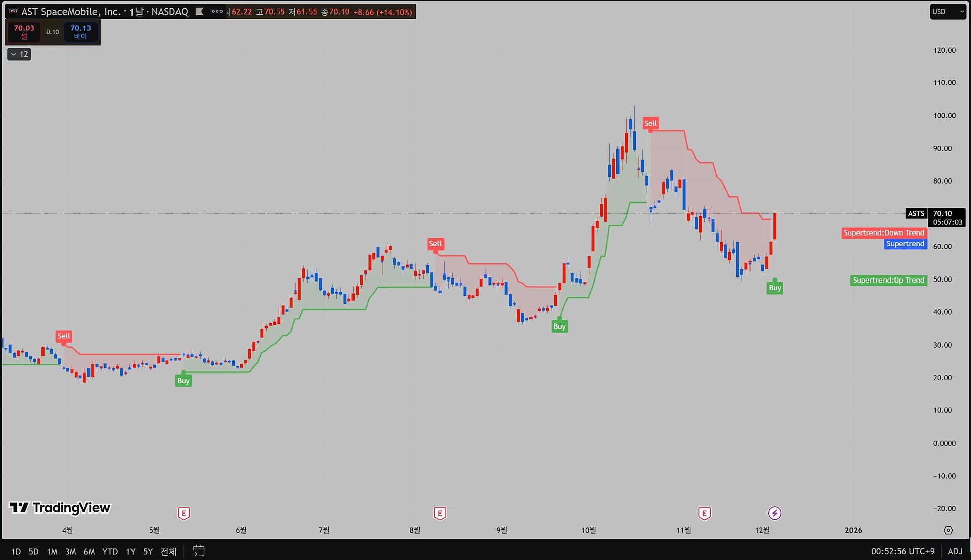Open the USD currency dropdown
Viewport: 971px width, 560px height.
click(x=947, y=11)
